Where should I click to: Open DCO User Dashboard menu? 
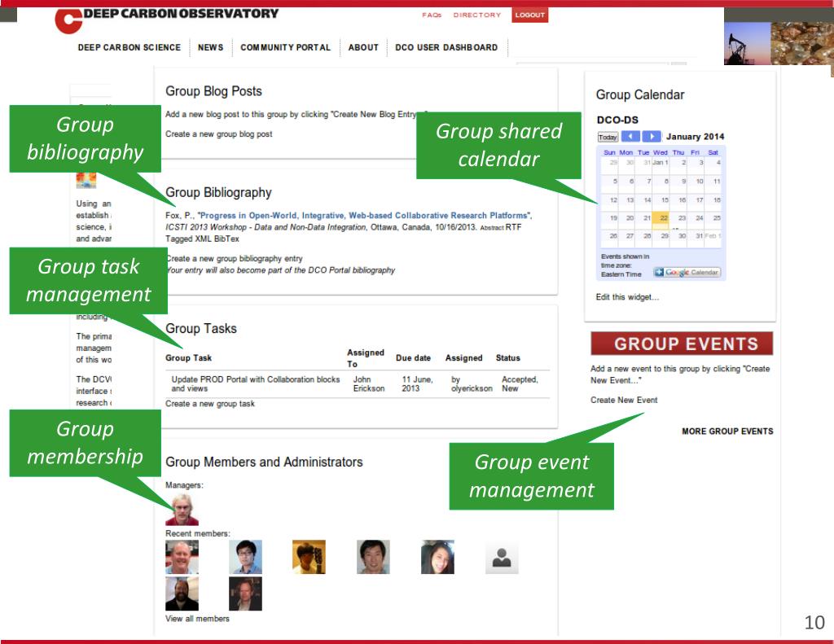[x=446, y=47]
